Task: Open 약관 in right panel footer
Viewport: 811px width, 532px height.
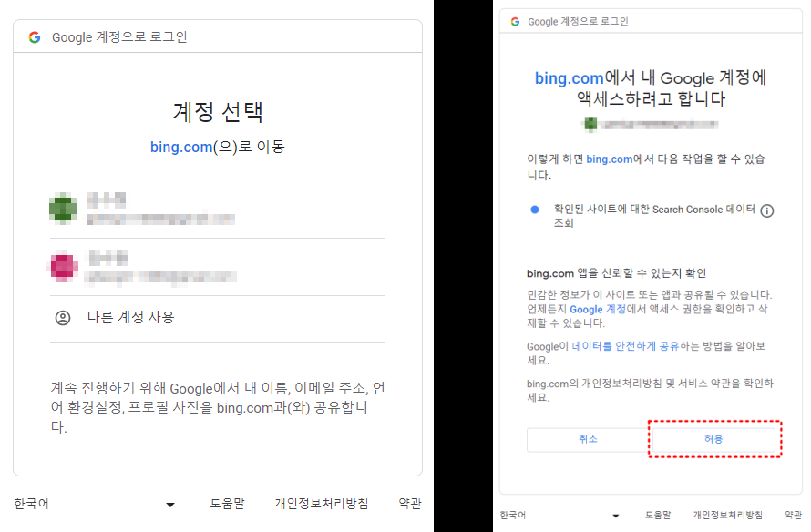Action: [x=793, y=515]
